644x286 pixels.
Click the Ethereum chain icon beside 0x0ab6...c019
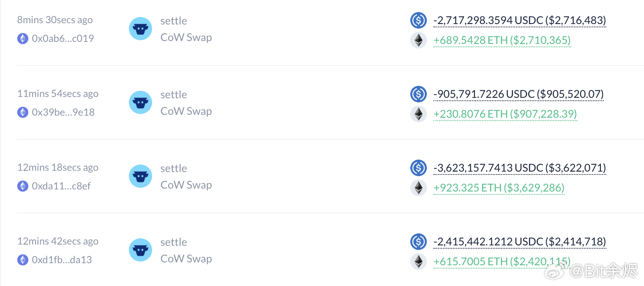point(23,39)
